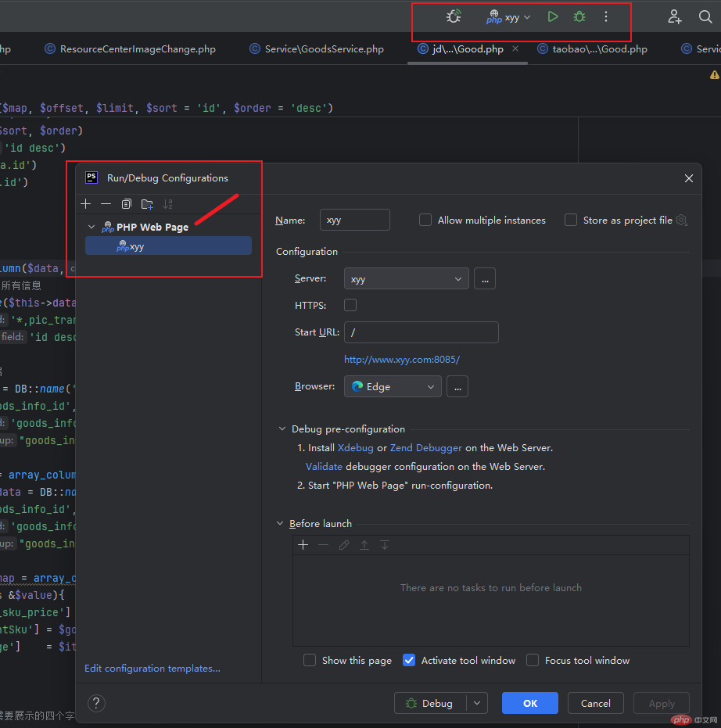The image size is (721, 728).
Task: Run the xyy configuration with the green play icon
Action: click(x=552, y=16)
